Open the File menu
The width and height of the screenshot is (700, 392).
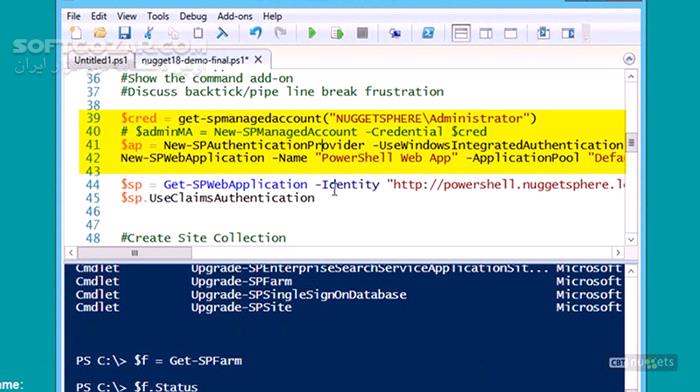(74, 17)
